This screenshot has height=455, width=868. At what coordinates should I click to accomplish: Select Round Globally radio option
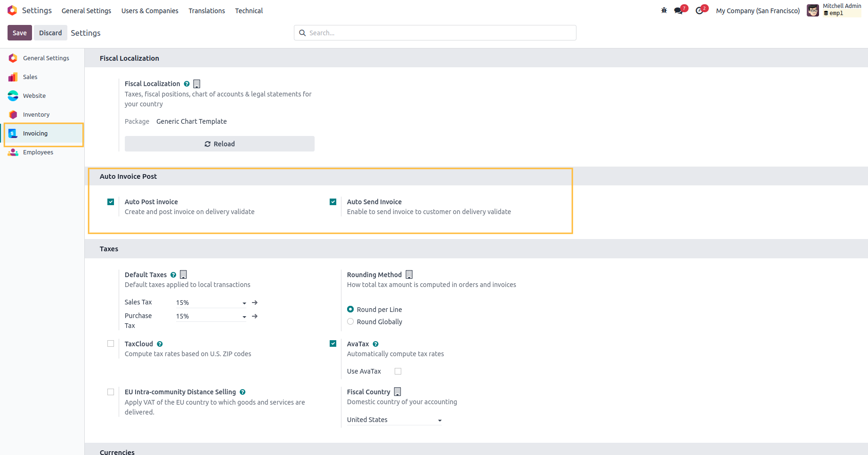coord(350,322)
